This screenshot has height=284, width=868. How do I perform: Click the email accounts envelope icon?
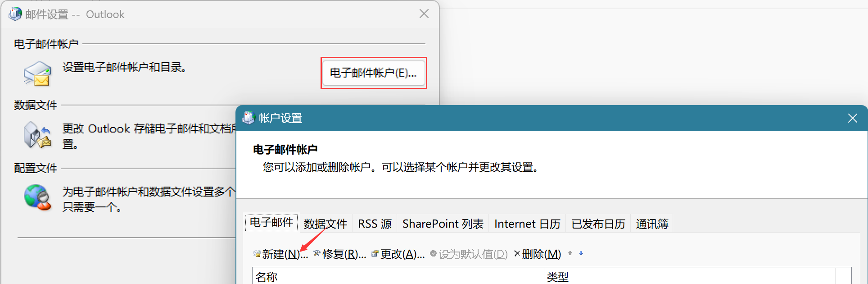37,73
